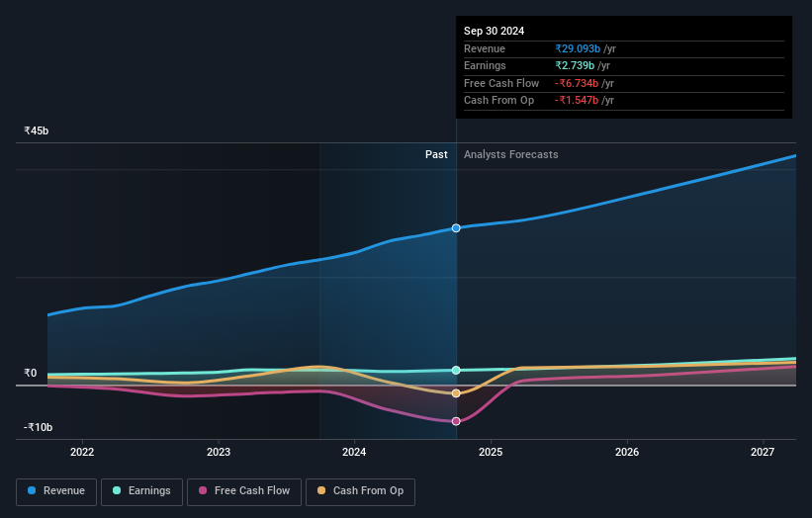812x518 pixels.
Task: Click the ₹0 y-axis label
Action: (30, 373)
